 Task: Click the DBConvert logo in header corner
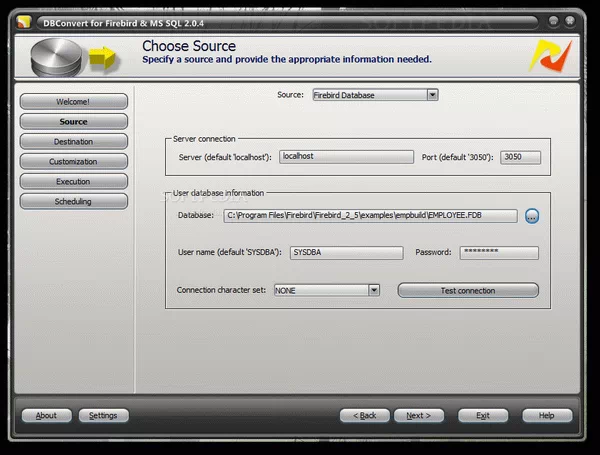pyautogui.click(x=550, y=56)
